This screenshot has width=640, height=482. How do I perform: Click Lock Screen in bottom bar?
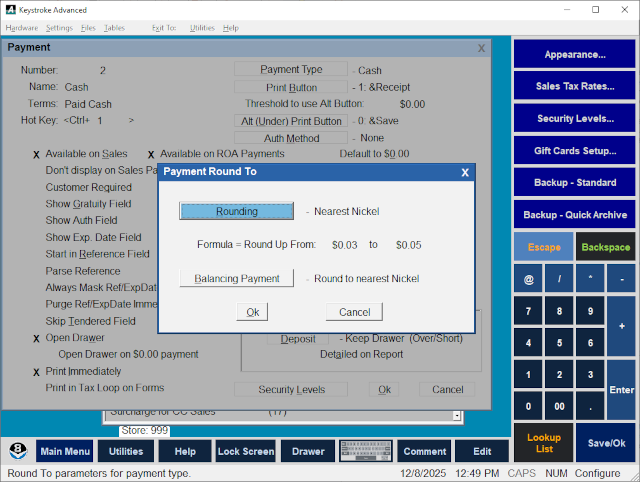click(246, 451)
